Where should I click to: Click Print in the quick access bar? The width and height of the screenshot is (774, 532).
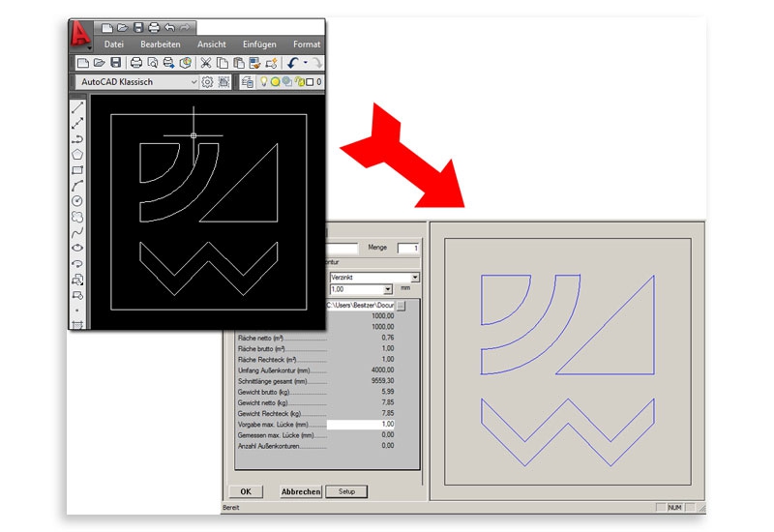click(x=154, y=28)
